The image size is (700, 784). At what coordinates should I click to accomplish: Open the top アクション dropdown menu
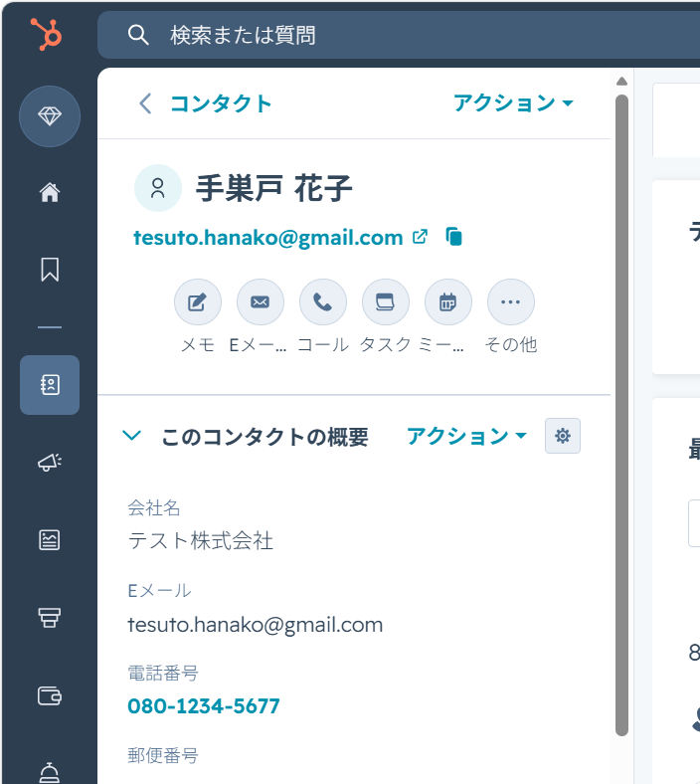coord(513,103)
